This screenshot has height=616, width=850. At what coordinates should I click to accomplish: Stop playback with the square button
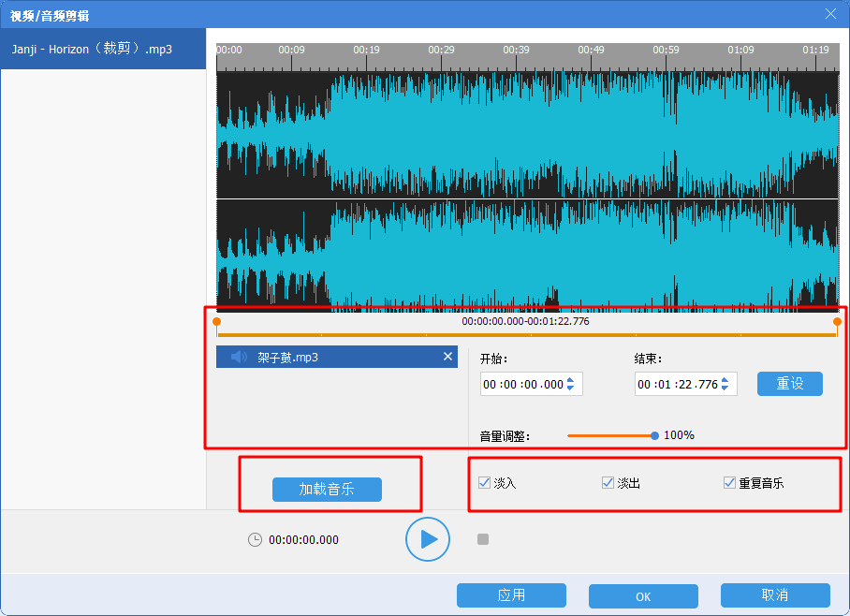pos(483,539)
